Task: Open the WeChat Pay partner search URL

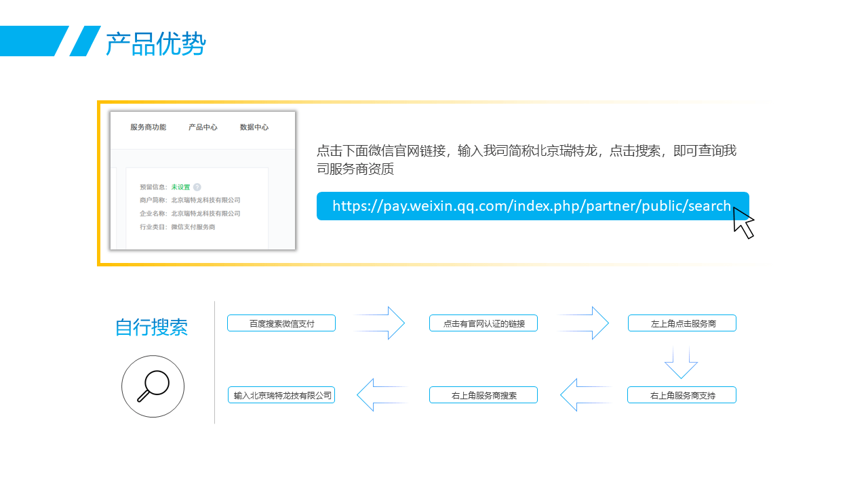Action: click(532, 206)
